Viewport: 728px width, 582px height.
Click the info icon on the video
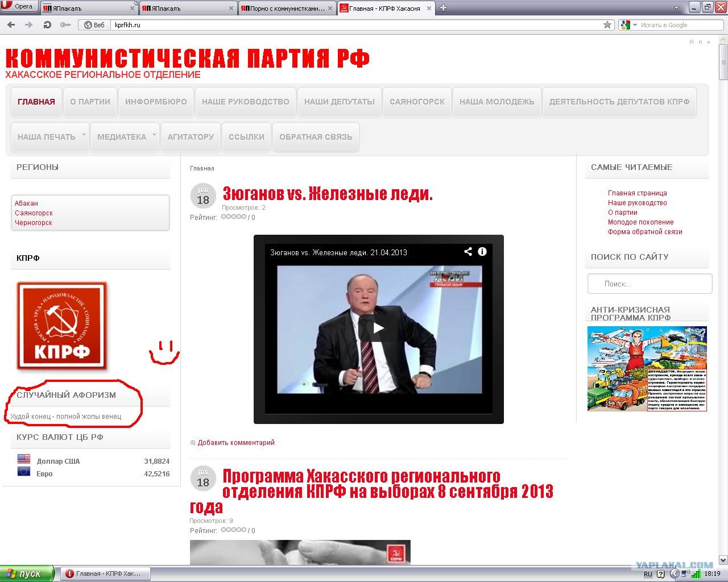482,251
